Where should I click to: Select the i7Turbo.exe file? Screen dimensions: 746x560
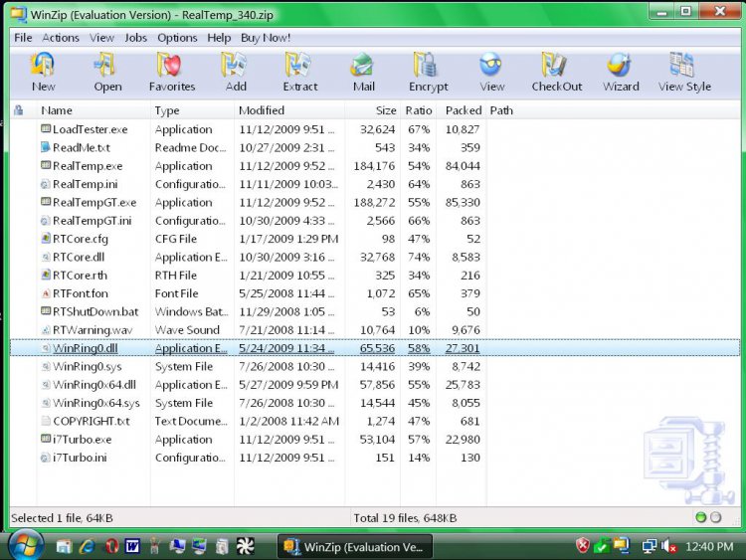83,440
